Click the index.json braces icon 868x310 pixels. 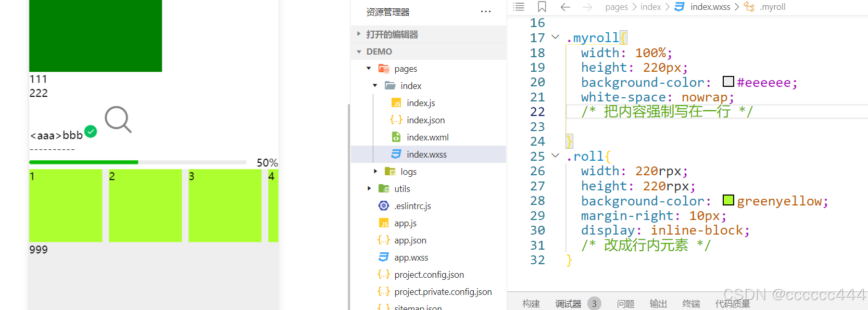coord(396,120)
